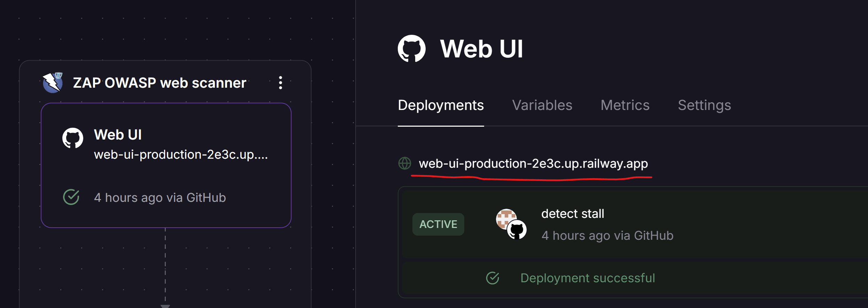Click the globe icon next to domain

pyautogui.click(x=405, y=163)
